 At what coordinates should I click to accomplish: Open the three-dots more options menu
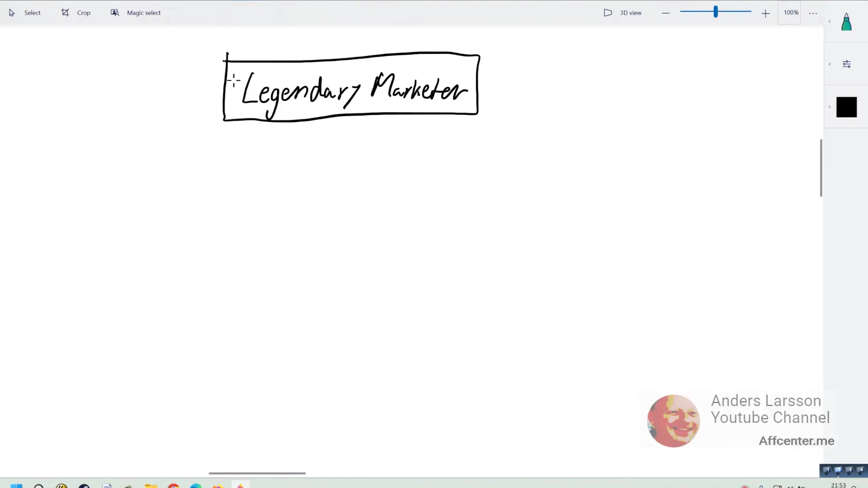pos(813,13)
